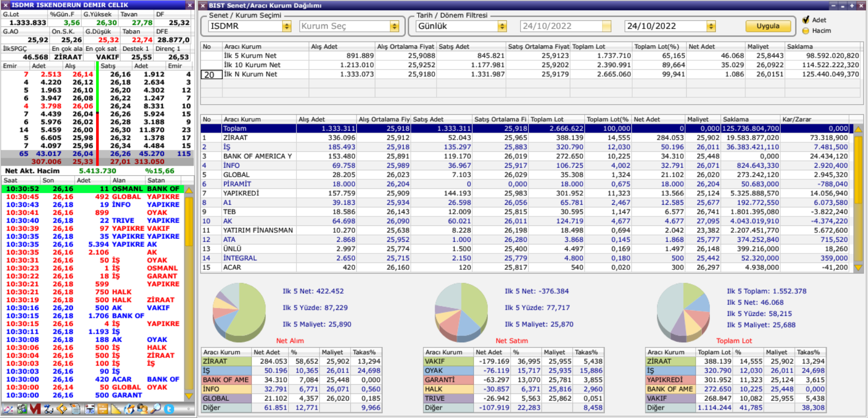The image size is (868, 418).
Task: Click Net Akt. Hacim value 5.413.730
Action: pyautogui.click(x=97, y=171)
